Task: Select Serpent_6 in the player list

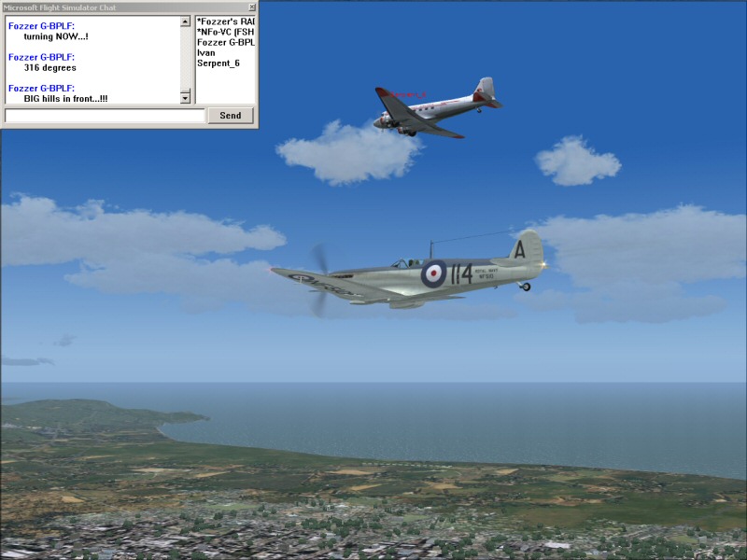Action: 218,63
